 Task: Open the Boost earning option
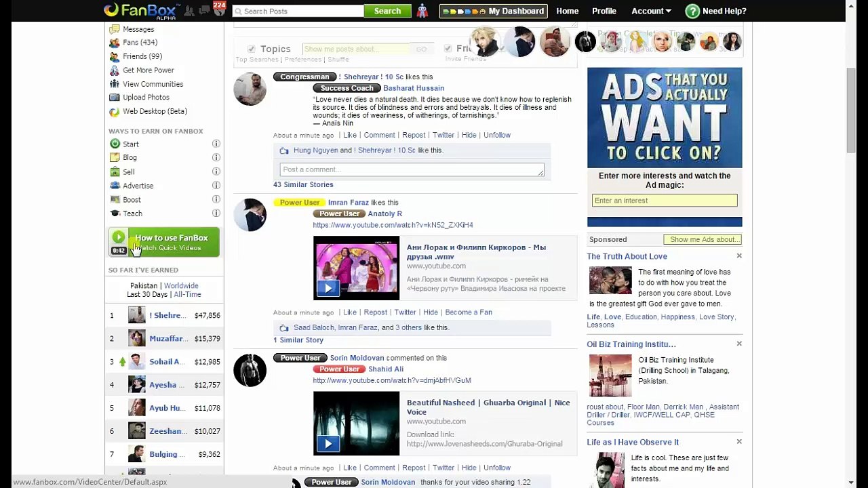(x=132, y=200)
